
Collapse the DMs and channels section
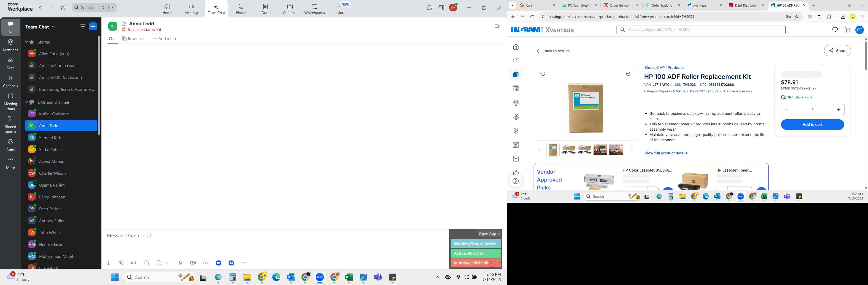coord(26,102)
